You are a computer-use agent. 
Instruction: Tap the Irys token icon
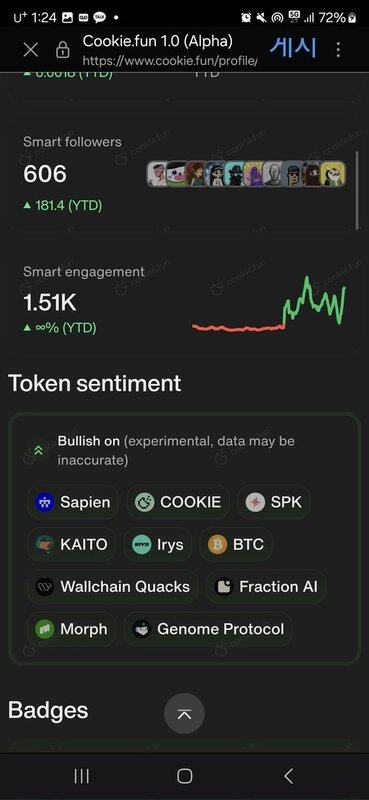[141, 544]
